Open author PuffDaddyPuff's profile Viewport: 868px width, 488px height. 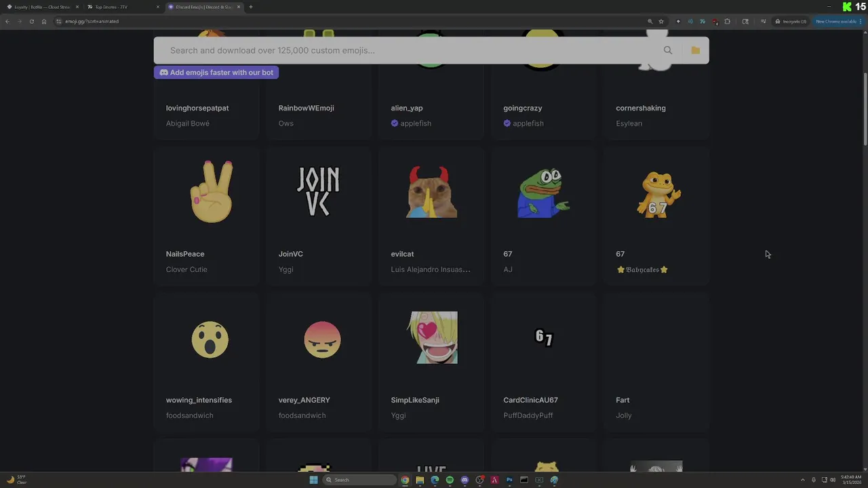point(528,415)
